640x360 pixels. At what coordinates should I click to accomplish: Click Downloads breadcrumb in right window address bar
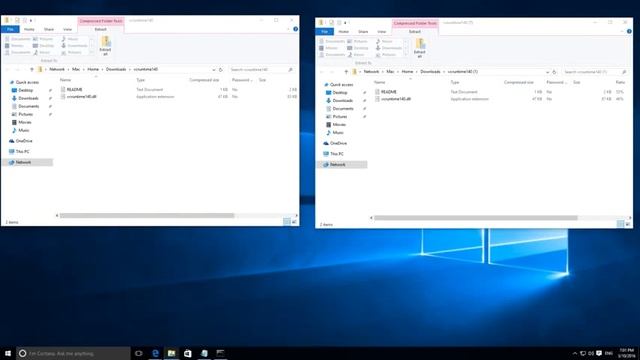pos(430,72)
